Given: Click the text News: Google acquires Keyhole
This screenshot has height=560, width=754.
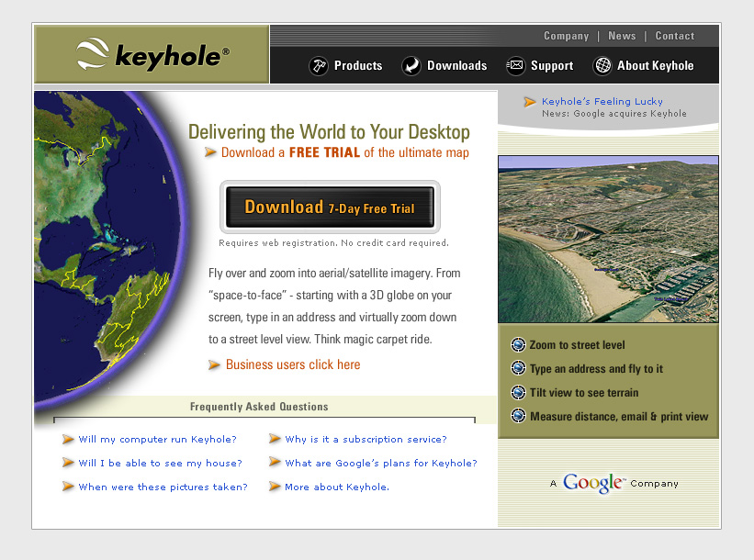Looking at the screenshot, I should [614, 114].
